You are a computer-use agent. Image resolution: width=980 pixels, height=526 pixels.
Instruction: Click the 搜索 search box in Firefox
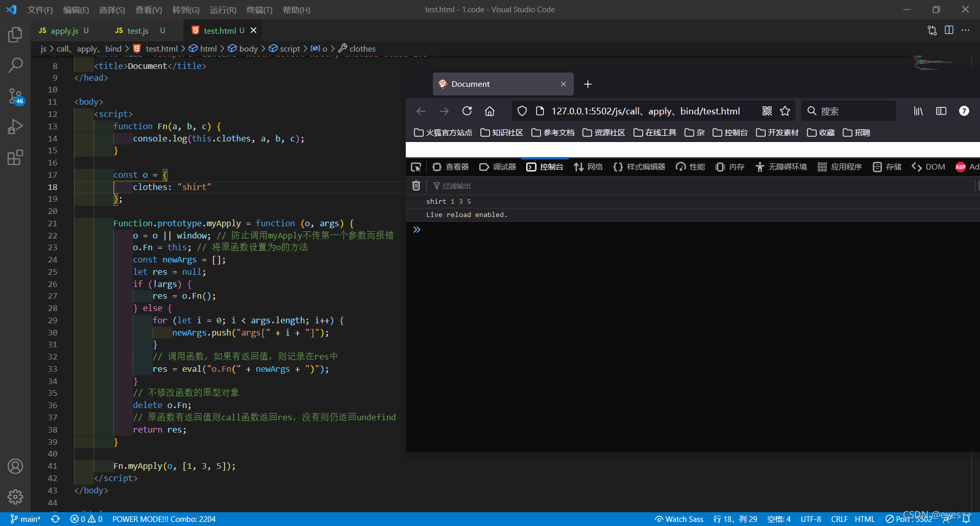pyautogui.click(x=849, y=111)
